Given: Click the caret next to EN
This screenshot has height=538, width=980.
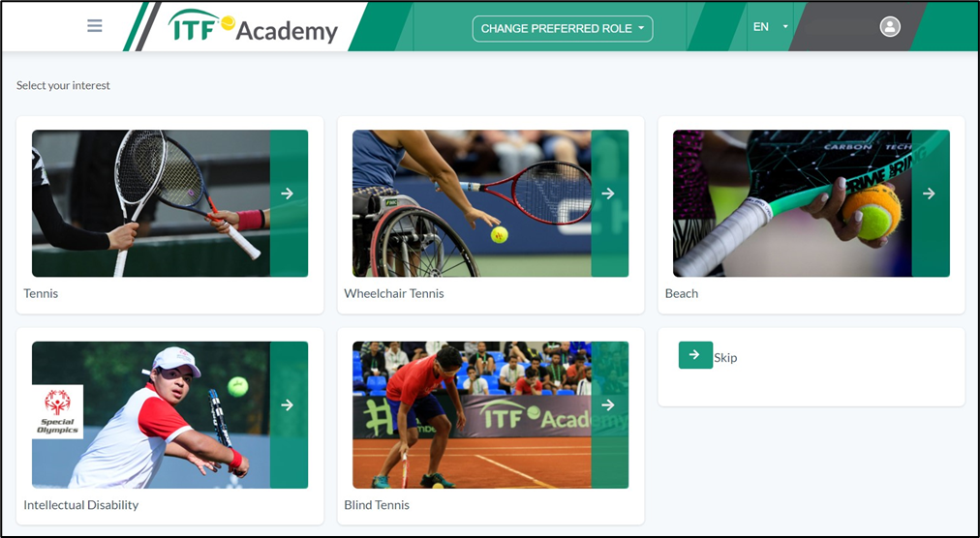Looking at the screenshot, I should pos(785,27).
